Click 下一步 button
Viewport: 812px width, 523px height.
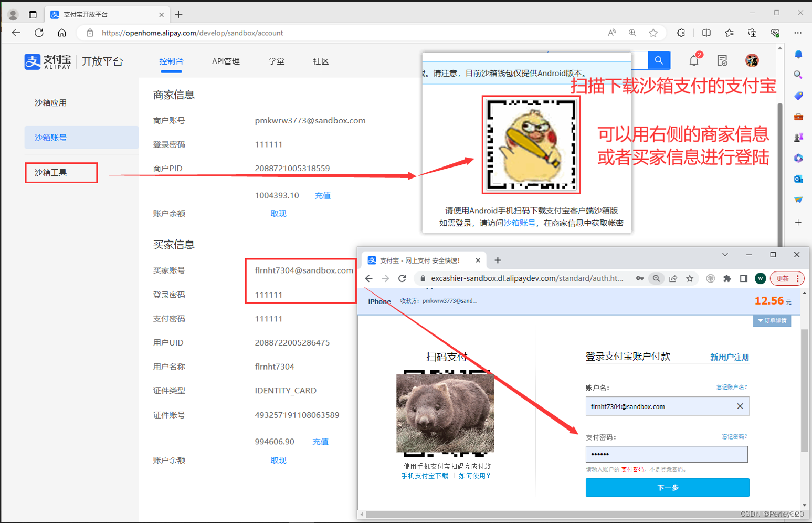667,487
